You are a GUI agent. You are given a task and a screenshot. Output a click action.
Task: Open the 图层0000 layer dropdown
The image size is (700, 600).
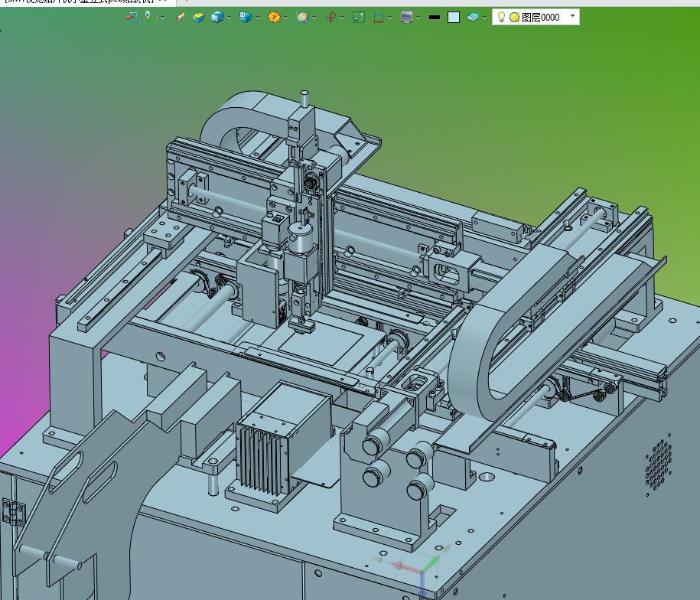point(572,16)
